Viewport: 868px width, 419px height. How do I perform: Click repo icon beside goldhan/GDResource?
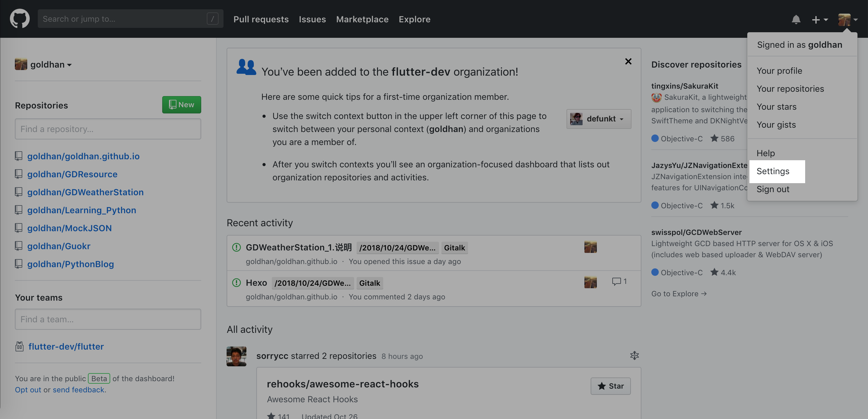click(x=19, y=174)
